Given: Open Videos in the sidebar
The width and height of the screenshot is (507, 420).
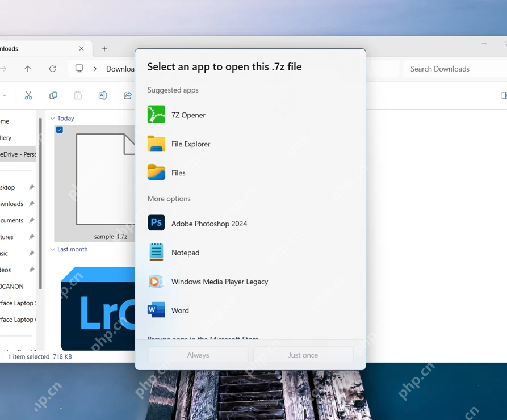Looking at the screenshot, I should 6,270.
